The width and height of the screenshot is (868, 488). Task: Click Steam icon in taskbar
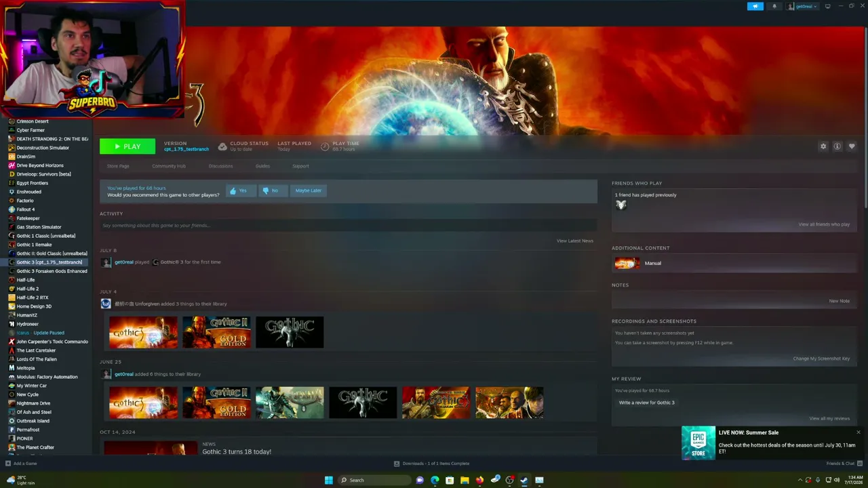click(x=524, y=480)
